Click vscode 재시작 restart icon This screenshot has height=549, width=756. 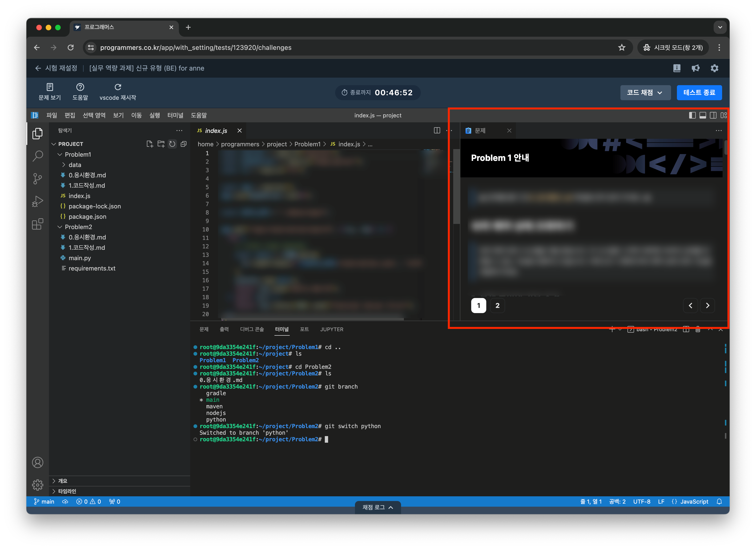point(118,91)
